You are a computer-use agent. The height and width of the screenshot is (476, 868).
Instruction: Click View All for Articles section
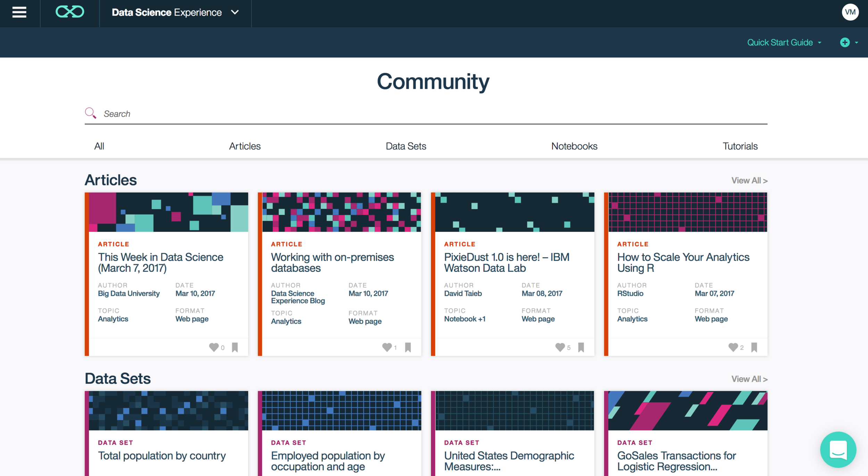[x=749, y=181]
